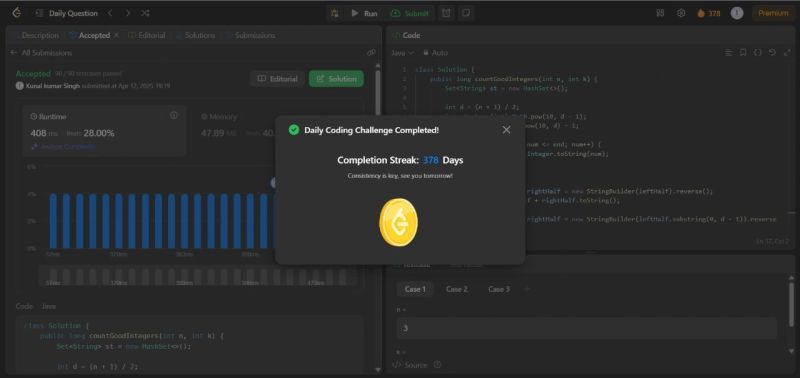Open the layout grid icon
This screenshot has height=378, width=800.
[660, 13]
